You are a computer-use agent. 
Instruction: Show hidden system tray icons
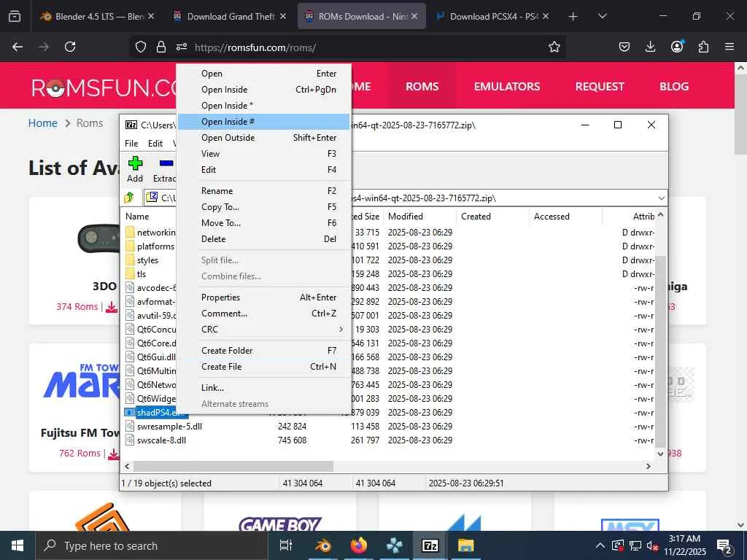tap(600, 545)
